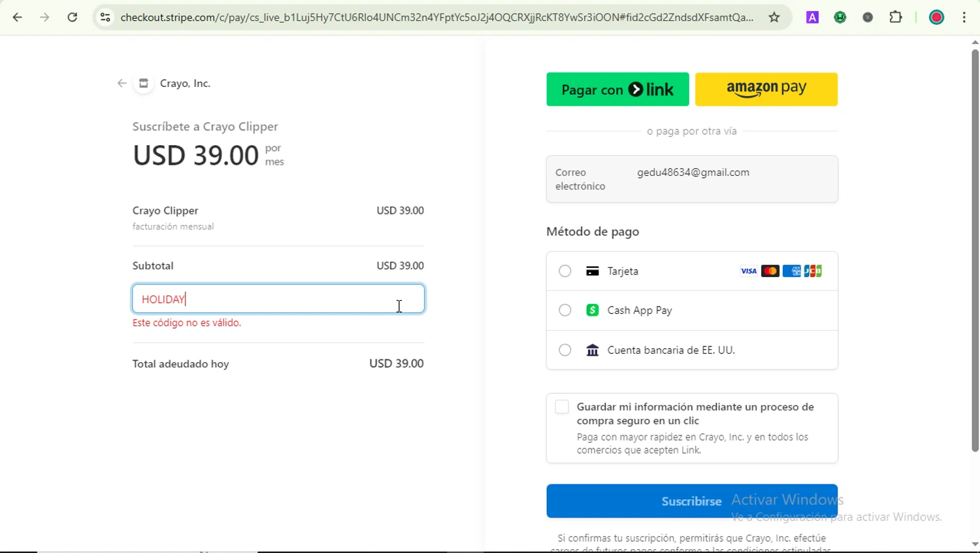
Task: Click the Tarjeta label
Action: click(623, 271)
